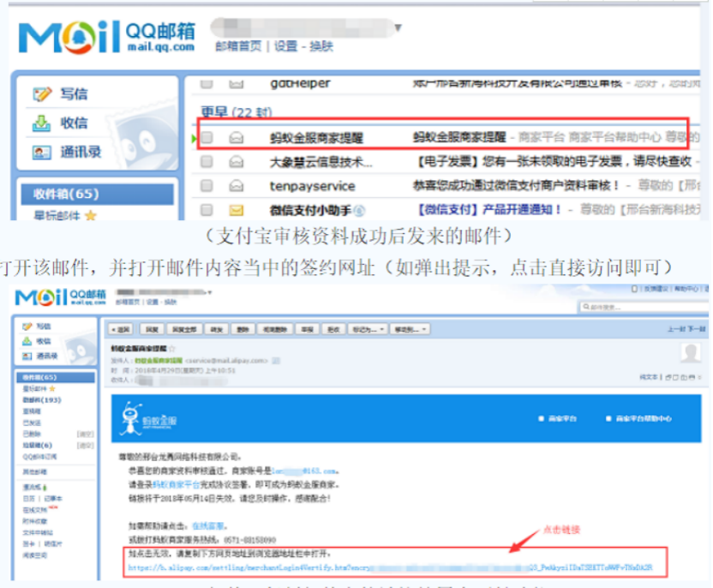
Task: Click envelope icon on 大象慧云信息技术 mail row
Action: 236,161
